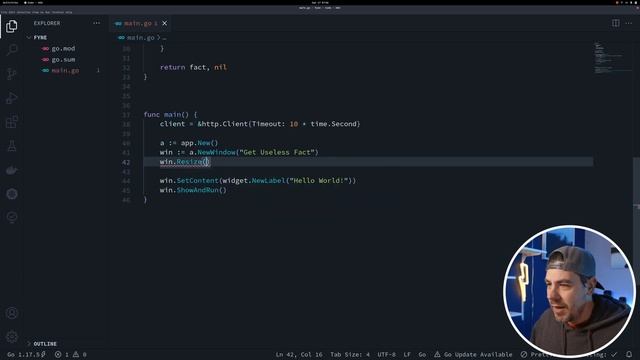Viewport: 640px width, 360px height.
Task: Click the Go language mode selector
Action: coord(422,354)
